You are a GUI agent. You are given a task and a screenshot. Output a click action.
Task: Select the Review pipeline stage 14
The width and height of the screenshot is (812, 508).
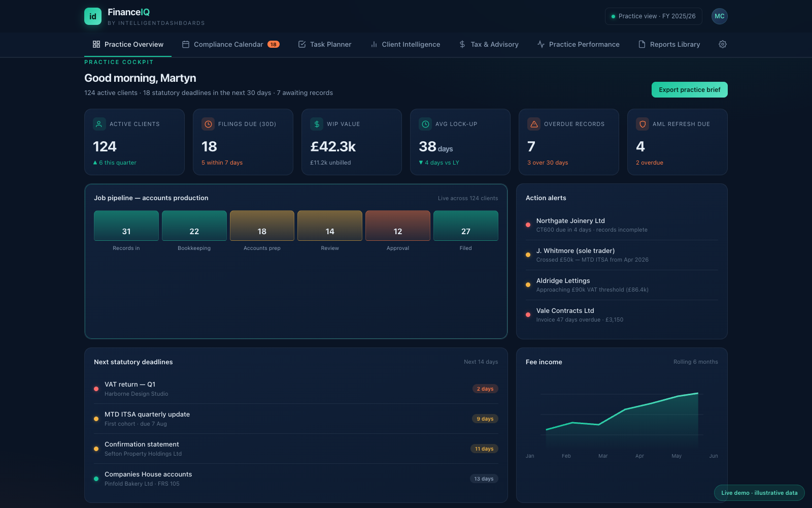point(330,226)
